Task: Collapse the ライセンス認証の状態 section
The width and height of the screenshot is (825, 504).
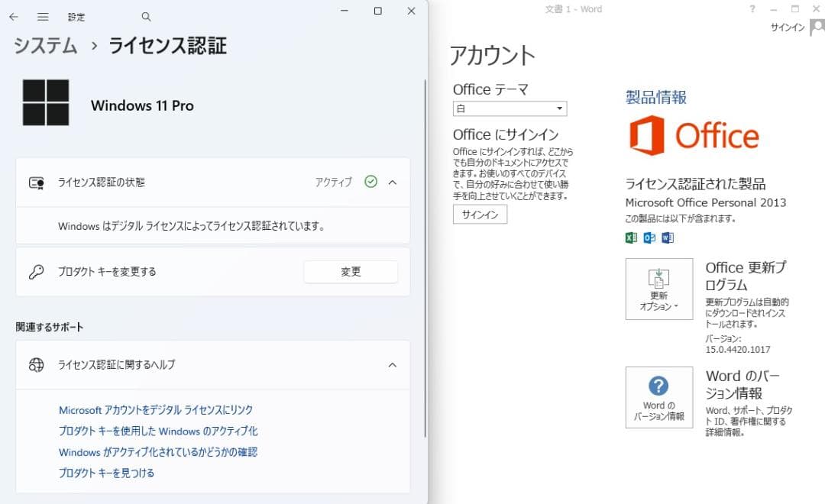Action: tap(393, 183)
